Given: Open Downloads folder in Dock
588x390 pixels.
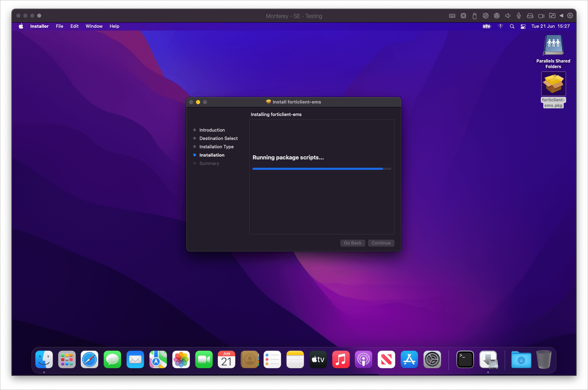Looking at the screenshot, I should click(521, 359).
